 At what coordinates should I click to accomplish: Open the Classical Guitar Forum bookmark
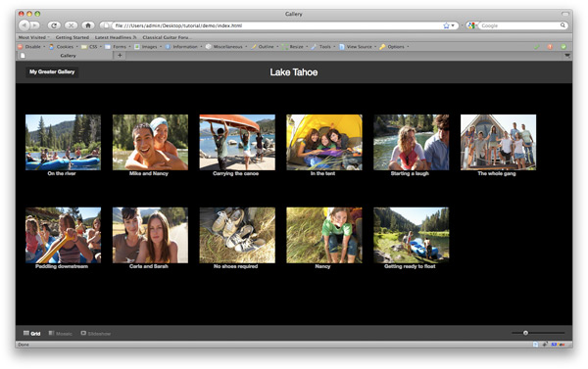click(167, 37)
